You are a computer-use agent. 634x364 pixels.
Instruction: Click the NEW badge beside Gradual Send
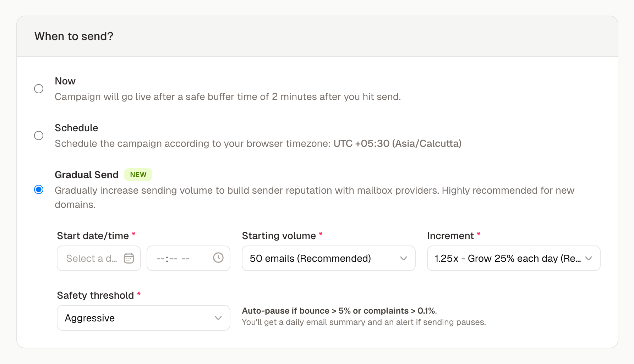pos(138,174)
